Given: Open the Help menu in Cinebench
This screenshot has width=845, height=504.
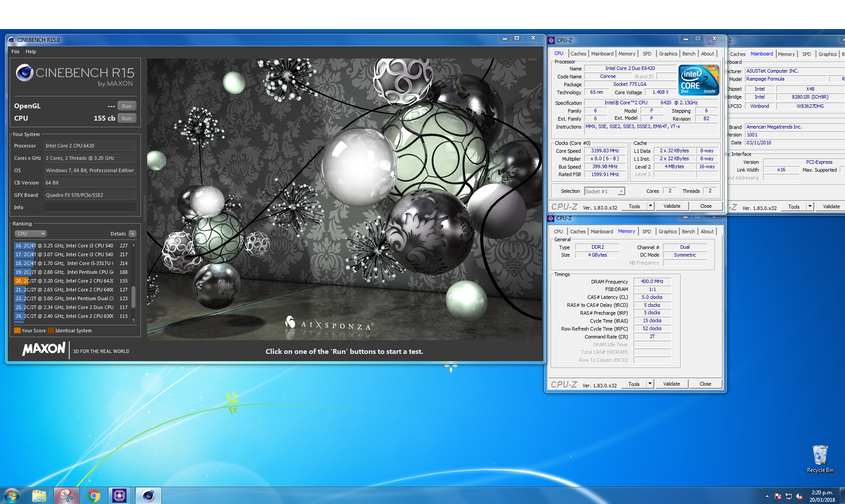Looking at the screenshot, I should tap(31, 52).
